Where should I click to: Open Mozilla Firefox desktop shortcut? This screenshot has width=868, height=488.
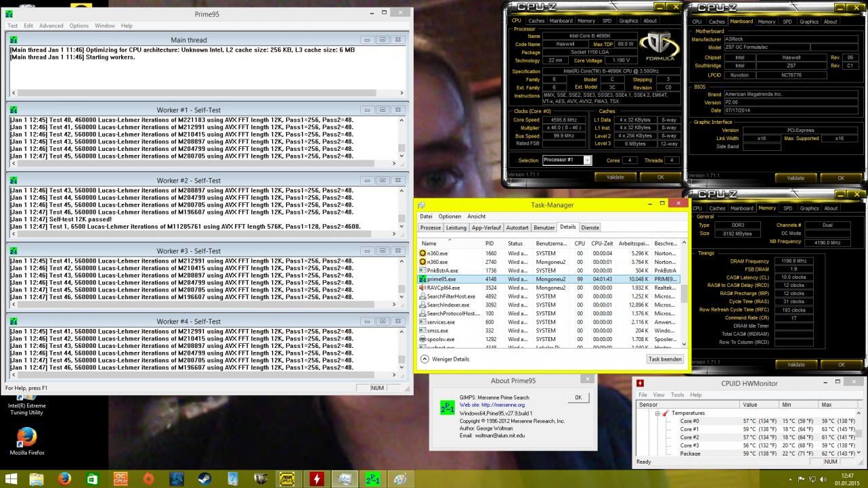click(27, 441)
